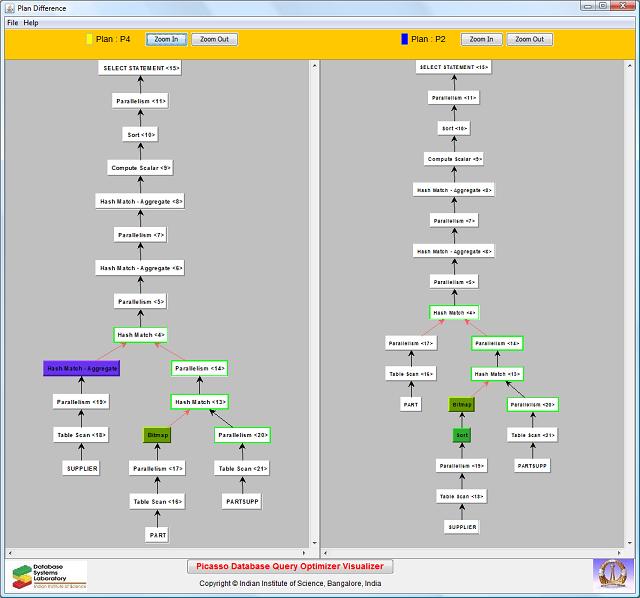640x598 pixels.
Task: Click the Bitmap node in the right plan
Action: pyautogui.click(x=461, y=405)
